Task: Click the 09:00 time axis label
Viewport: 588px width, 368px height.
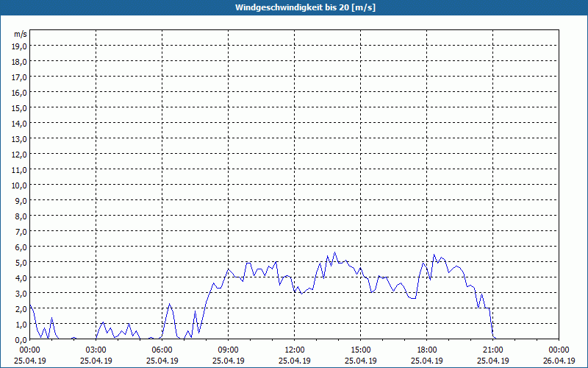Action: (229, 350)
